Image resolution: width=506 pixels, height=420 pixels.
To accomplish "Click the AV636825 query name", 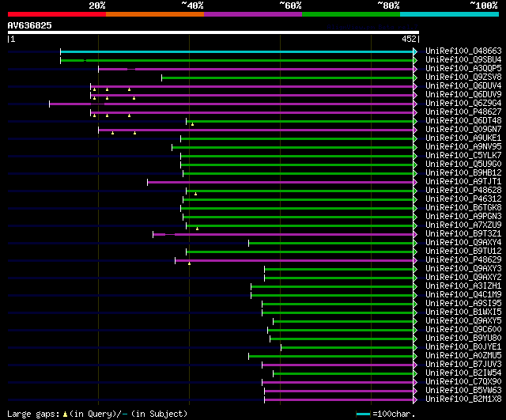I will tap(30, 25).
